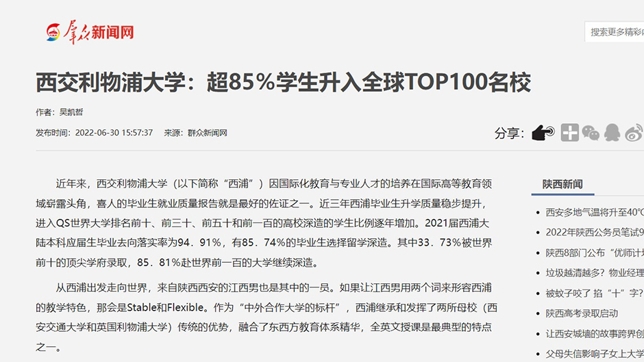Open the 西安多地气温将升至40℃ news link
The image size is (644, 362).
[x=594, y=212]
